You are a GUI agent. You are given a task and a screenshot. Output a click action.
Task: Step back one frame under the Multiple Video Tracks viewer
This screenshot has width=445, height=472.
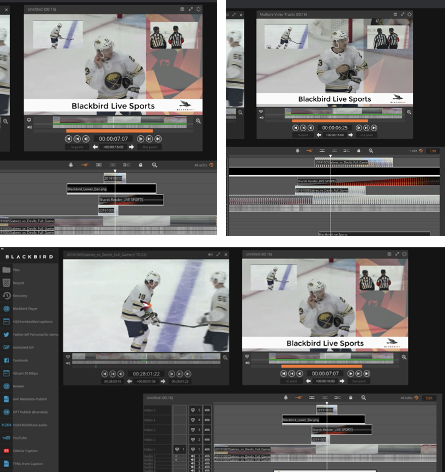[x=303, y=128]
